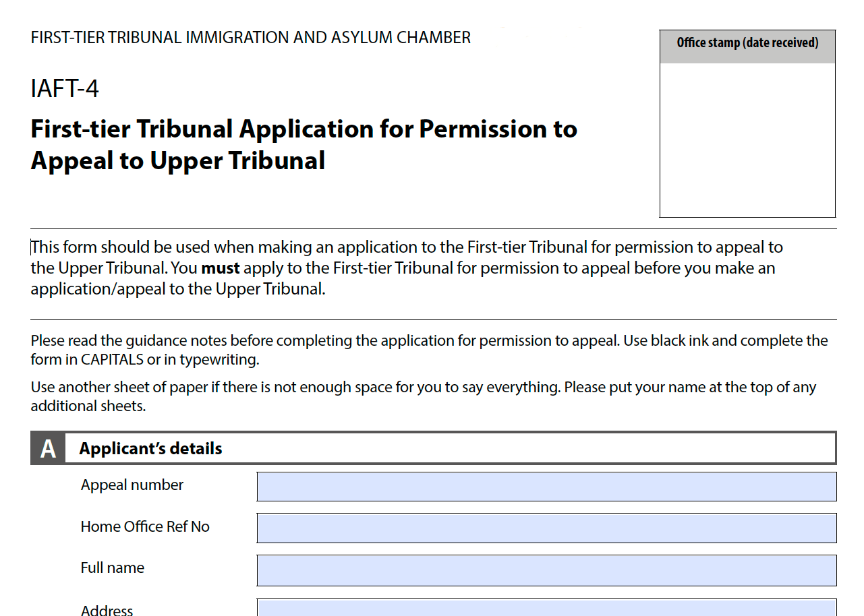Screen dimensions: 864x616
Task: Select the IAFT-4 form code heading
Action: (x=64, y=87)
